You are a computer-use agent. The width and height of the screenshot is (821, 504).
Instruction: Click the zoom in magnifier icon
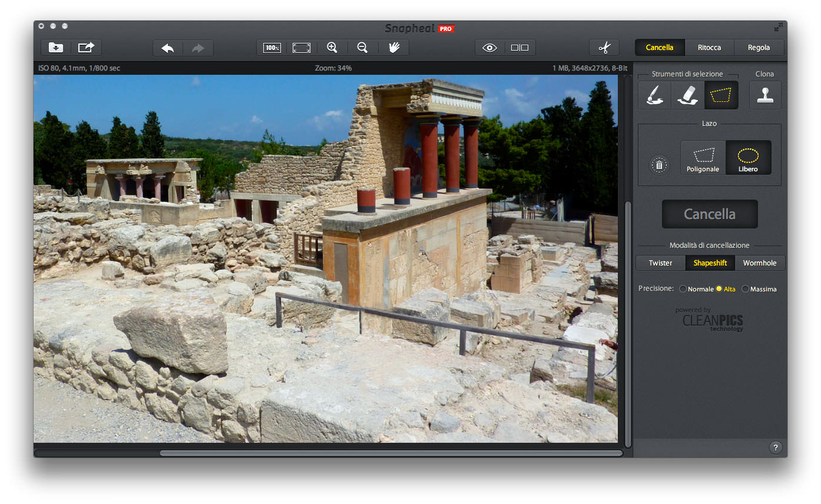click(x=332, y=48)
